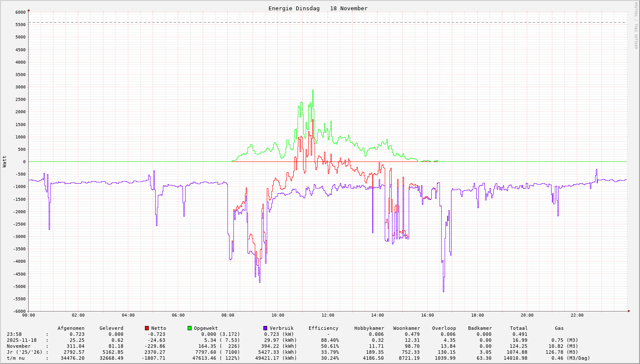Click the arrowhead atop the Watt axis
This screenshot has width=640, height=364.
[x=29, y=10]
